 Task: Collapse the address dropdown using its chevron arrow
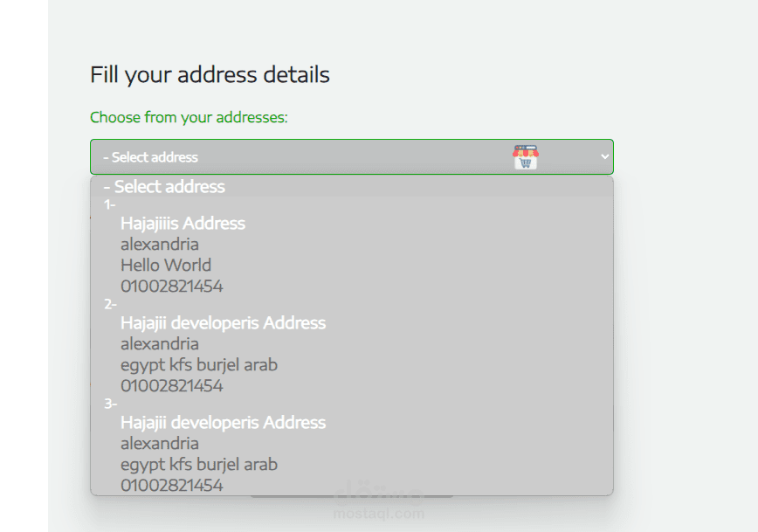pos(604,156)
